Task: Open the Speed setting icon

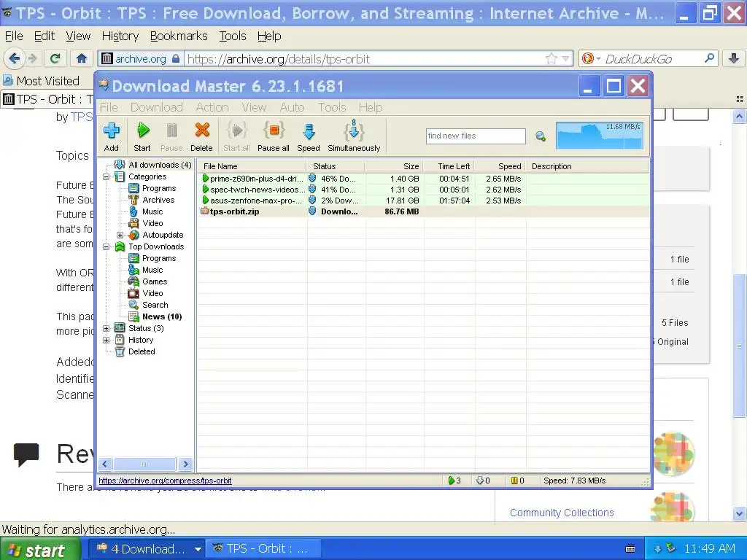Action: pos(309,136)
